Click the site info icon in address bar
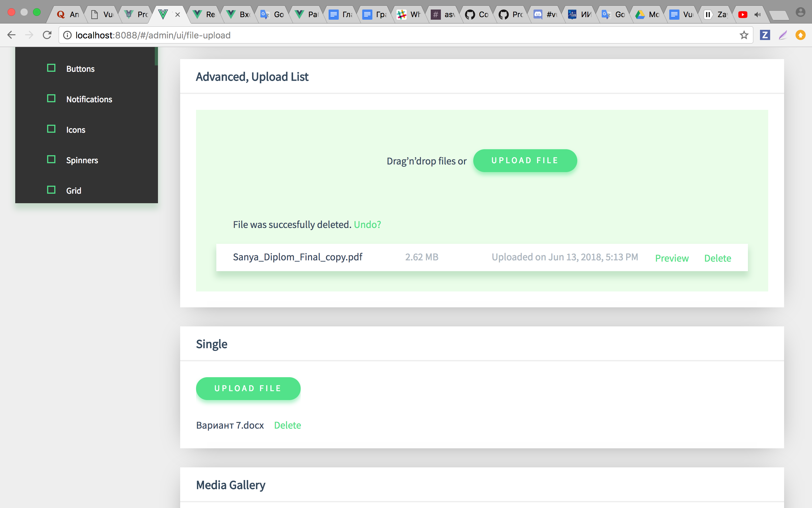Viewport: 812px width, 508px height. (x=68, y=35)
